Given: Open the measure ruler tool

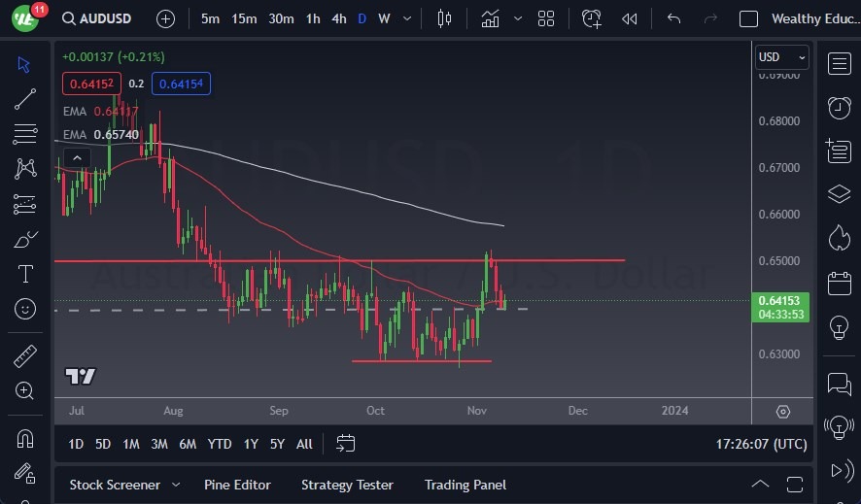Looking at the screenshot, I should [25, 356].
